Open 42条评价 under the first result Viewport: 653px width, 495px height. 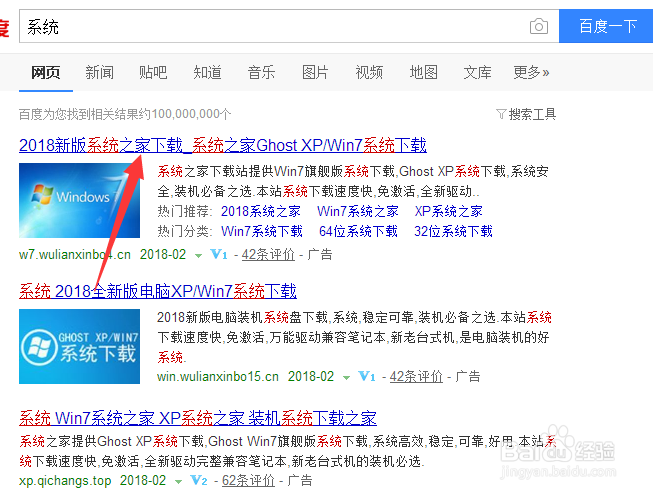tap(268, 254)
